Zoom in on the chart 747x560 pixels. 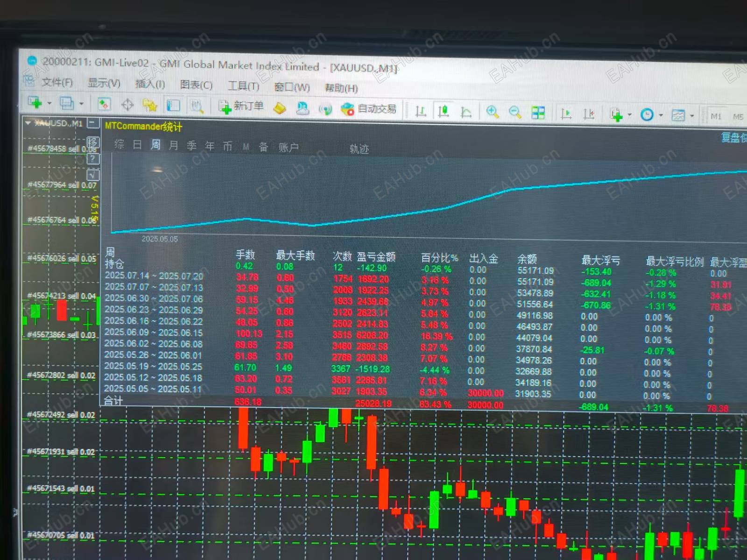pyautogui.click(x=492, y=112)
